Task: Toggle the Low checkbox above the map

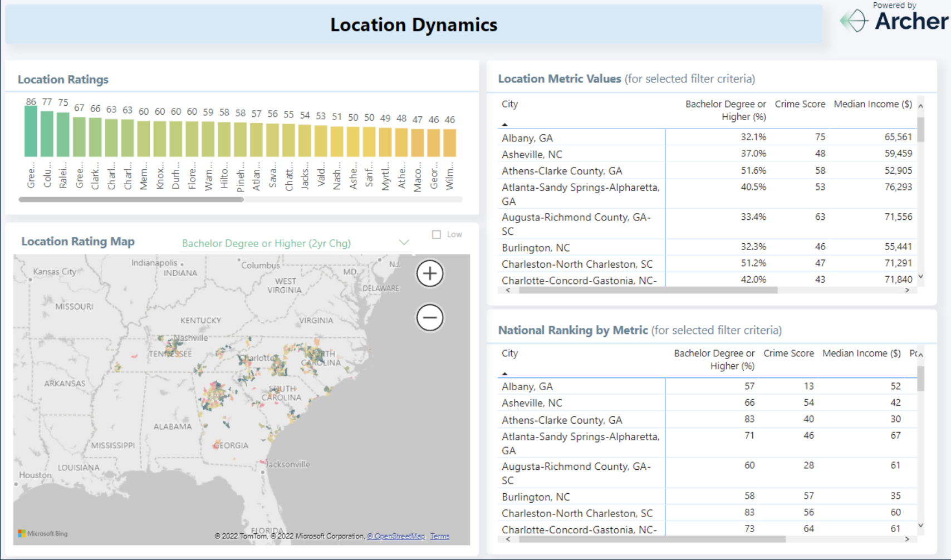Action: coord(437,234)
